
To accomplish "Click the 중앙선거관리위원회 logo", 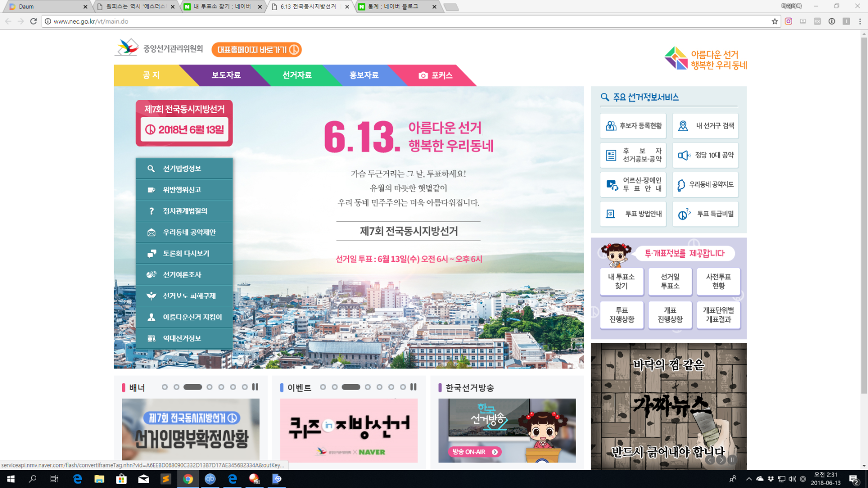I will point(159,48).
